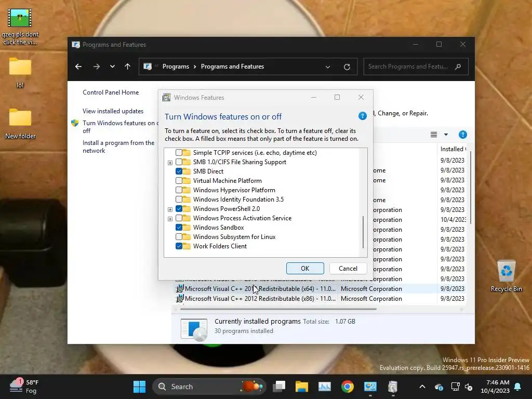
Task: Open Control Panel Home link
Action: tap(111, 92)
